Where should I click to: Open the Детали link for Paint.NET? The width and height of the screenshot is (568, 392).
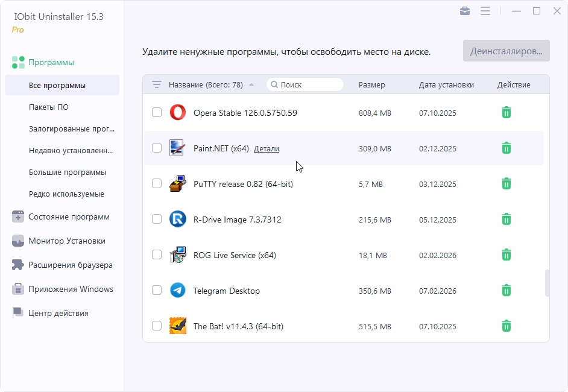[x=266, y=149]
